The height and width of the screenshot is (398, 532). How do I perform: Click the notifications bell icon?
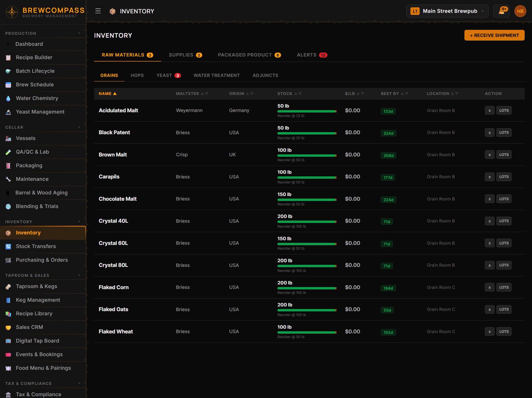[501, 11]
